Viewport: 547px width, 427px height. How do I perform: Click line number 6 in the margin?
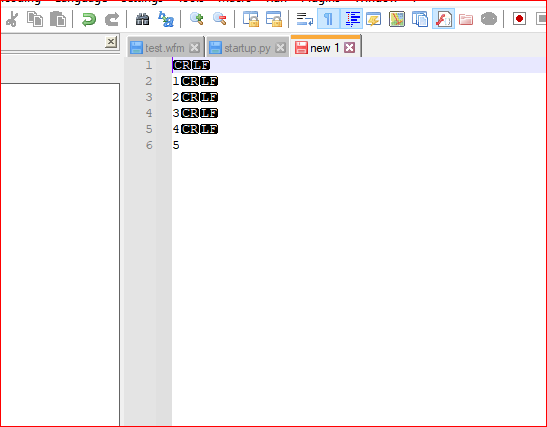click(149, 145)
